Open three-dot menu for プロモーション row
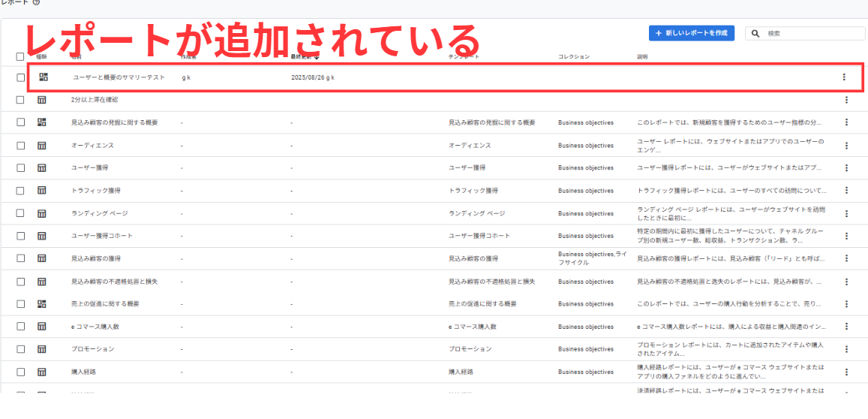 click(846, 349)
